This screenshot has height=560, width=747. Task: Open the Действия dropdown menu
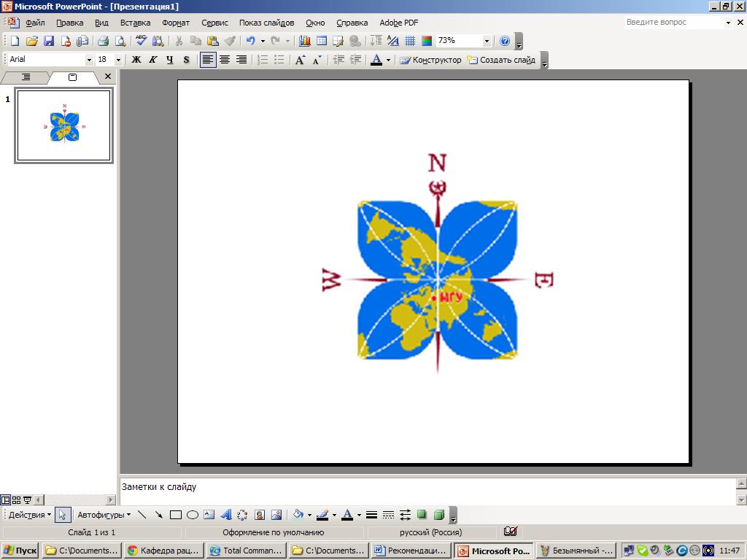pyautogui.click(x=29, y=515)
